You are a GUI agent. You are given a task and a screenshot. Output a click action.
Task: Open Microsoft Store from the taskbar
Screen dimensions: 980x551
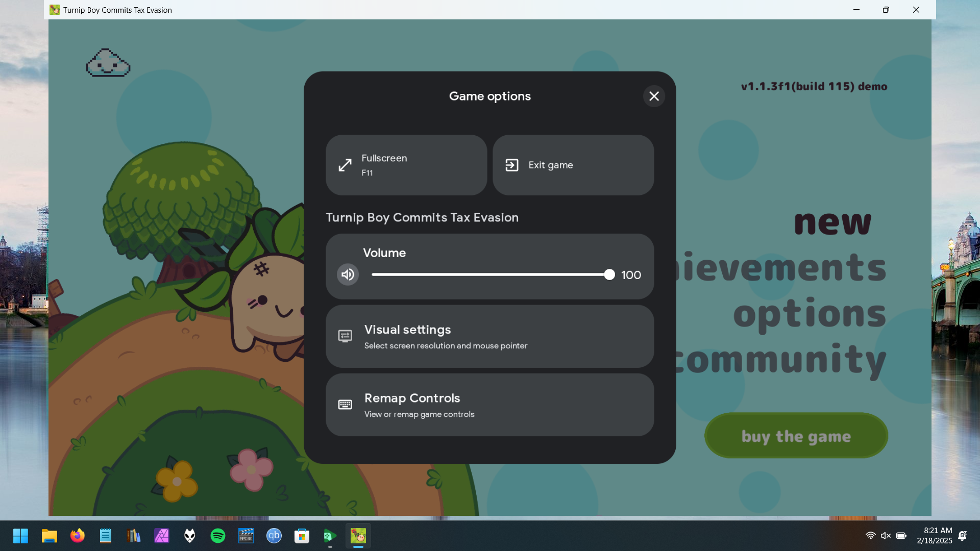(x=302, y=536)
